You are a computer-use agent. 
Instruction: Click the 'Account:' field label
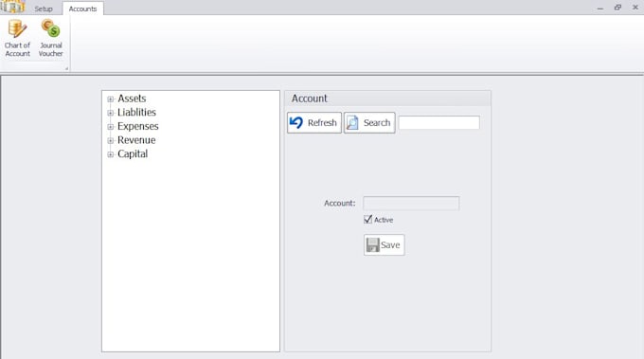(340, 203)
